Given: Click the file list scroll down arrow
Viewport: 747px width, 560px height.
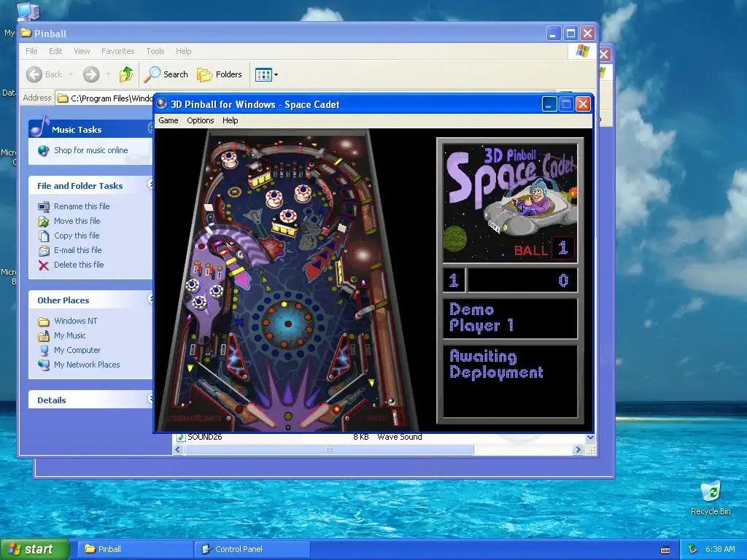Looking at the screenshot, I should tap(589, 437).
